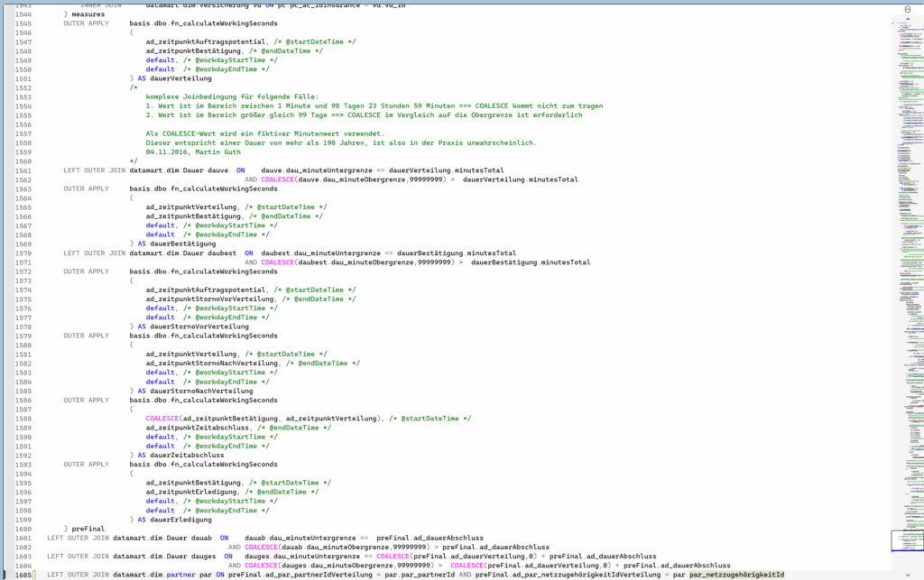924x580 pixels.
Task: Click 'AS dauerErledigung' alias
Action: [x=174, y=520]
